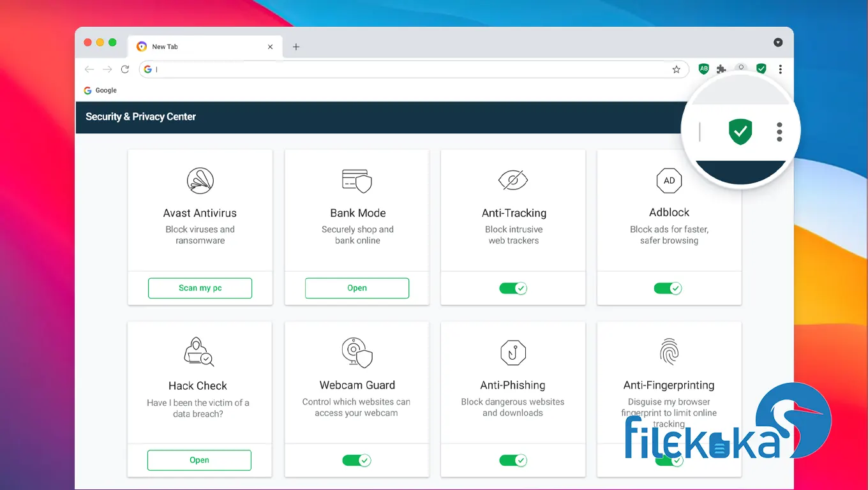This screenshot has width=868, height=490.
Task: Click the Google icon in the address bar
Action: [147, 69]
